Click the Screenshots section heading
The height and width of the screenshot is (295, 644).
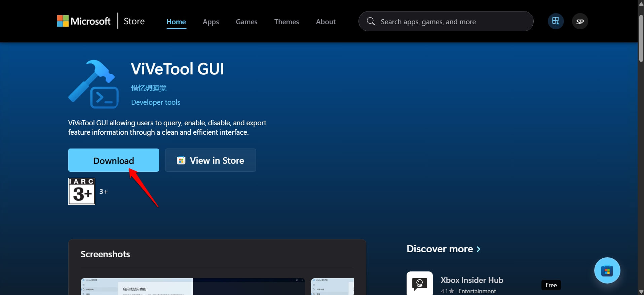pos(105,254)
